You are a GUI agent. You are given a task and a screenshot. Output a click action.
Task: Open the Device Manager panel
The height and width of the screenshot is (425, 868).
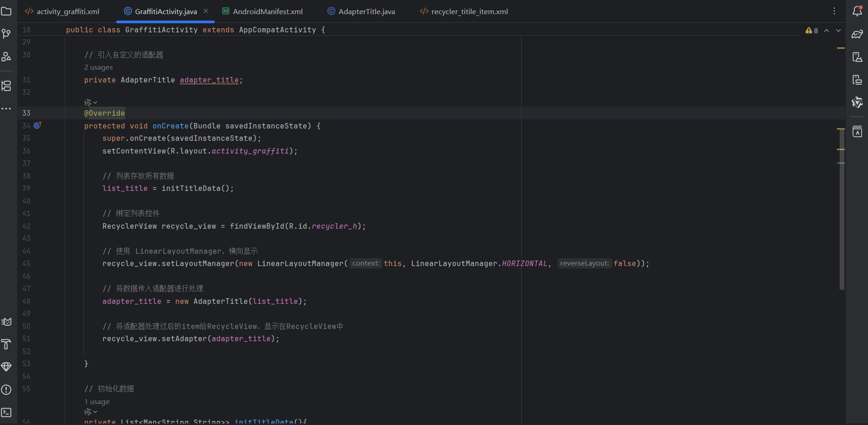(x=857, y=57)
